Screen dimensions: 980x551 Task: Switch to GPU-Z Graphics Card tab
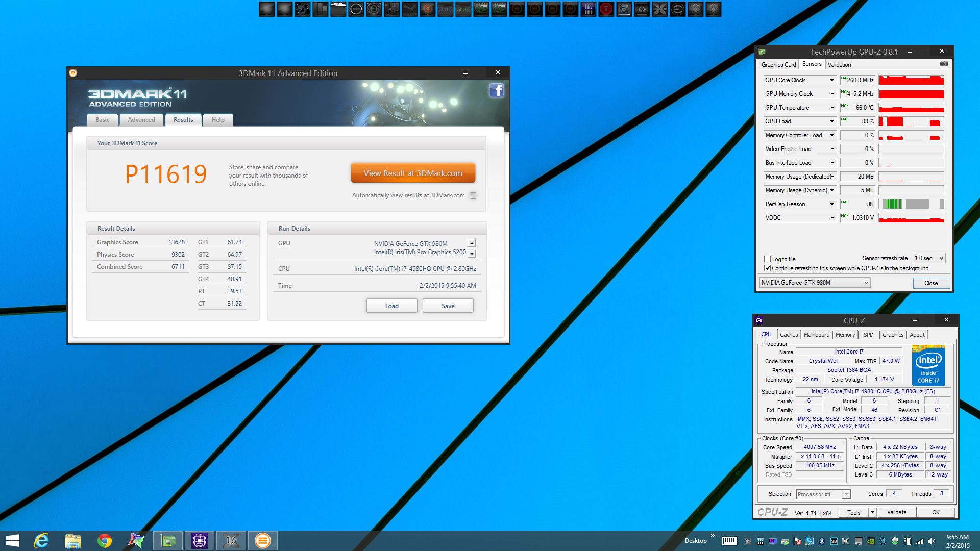(778, 65)
